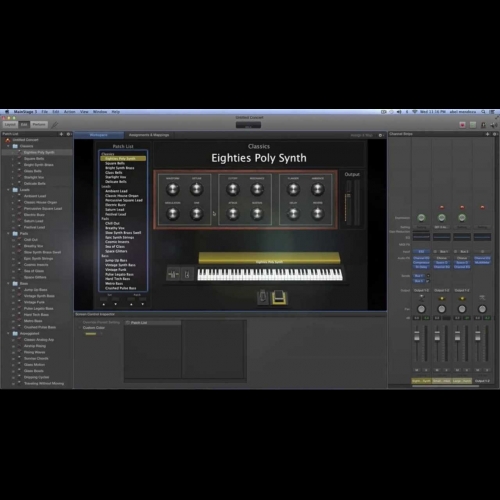The height and width of the screenshot is (500, 500).
Task: Switch to Perform mode
Action: 39,125
